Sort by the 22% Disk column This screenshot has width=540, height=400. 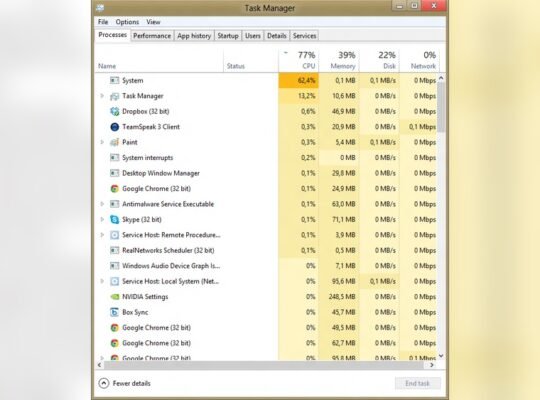click(379, 61)
